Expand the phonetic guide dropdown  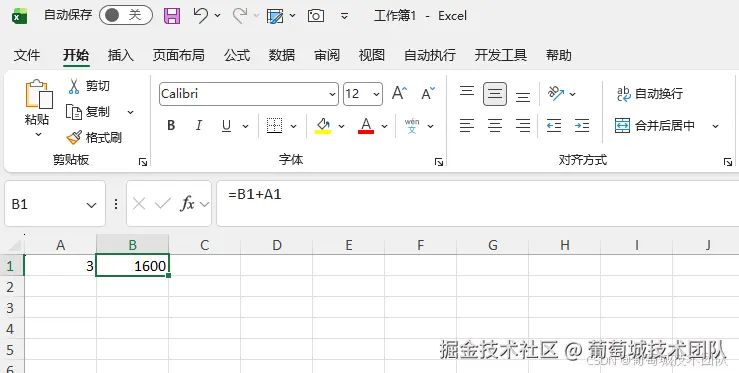(430, 126)
